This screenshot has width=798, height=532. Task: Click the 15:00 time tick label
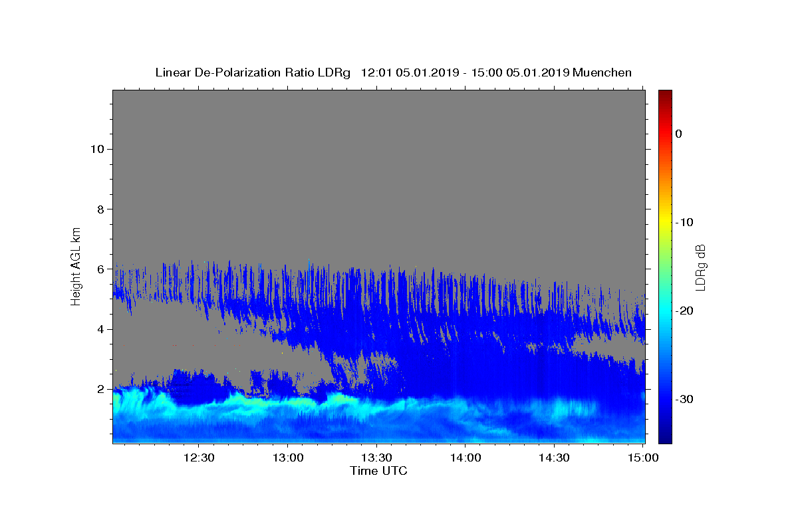click(643, 458)
